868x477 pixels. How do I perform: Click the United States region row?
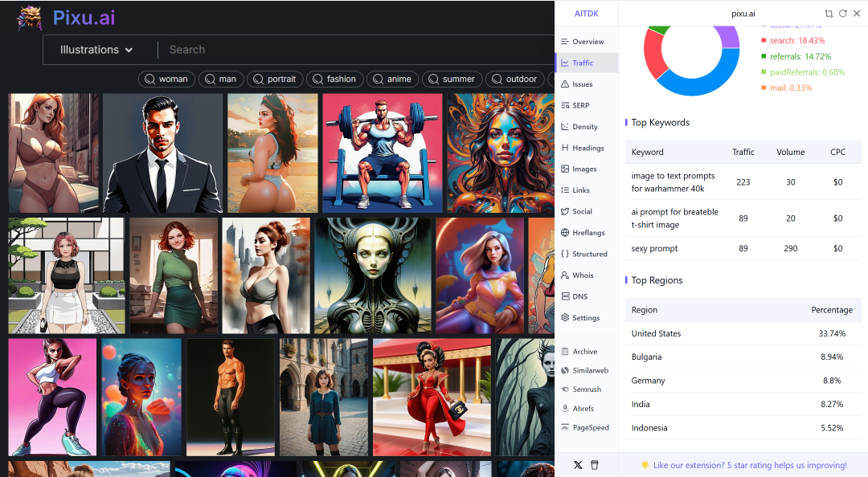[x=743, y=334]
